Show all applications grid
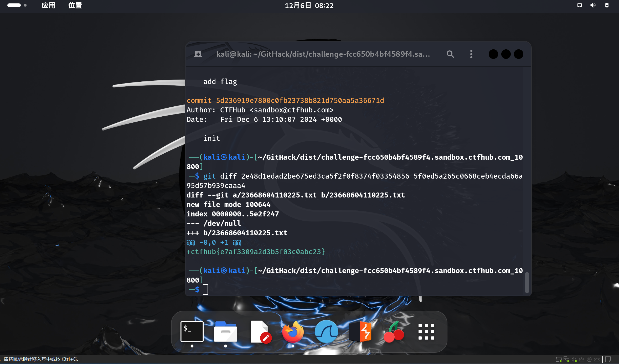The image size is (619, 364). (426, 331)
